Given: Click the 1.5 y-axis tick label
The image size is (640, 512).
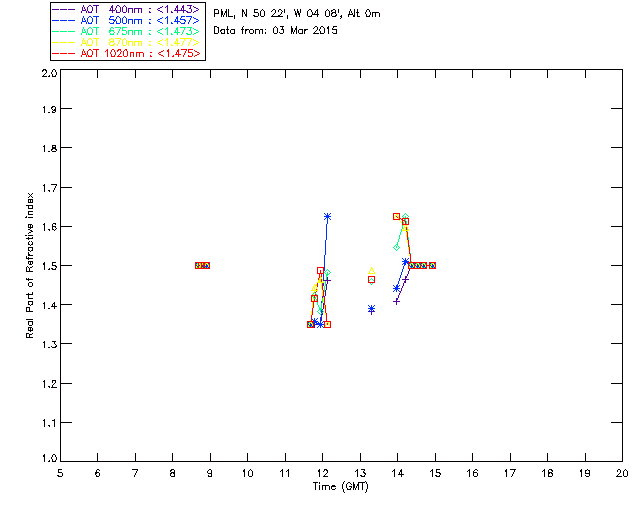Looking at the screenshot, I should [49, 266].
